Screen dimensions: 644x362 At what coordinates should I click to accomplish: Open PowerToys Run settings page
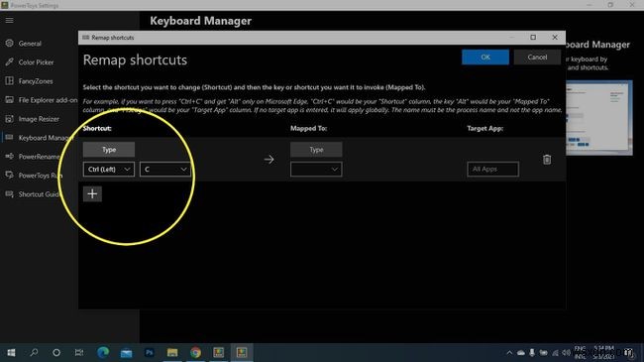40,176
